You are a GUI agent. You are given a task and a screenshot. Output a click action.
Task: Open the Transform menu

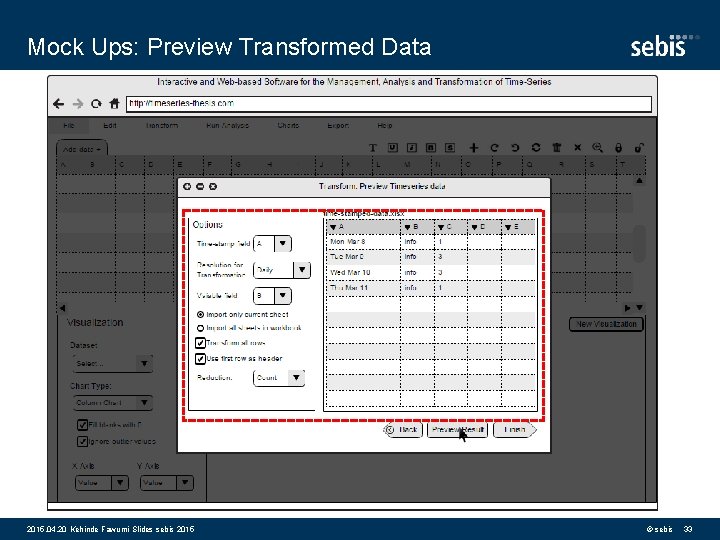click(x=162, y=125)
